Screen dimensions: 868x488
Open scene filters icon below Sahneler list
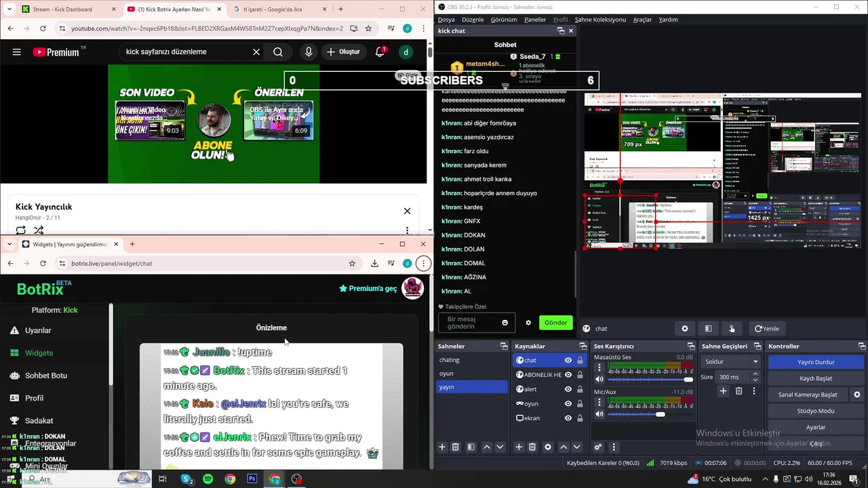[x=471, y=447]
